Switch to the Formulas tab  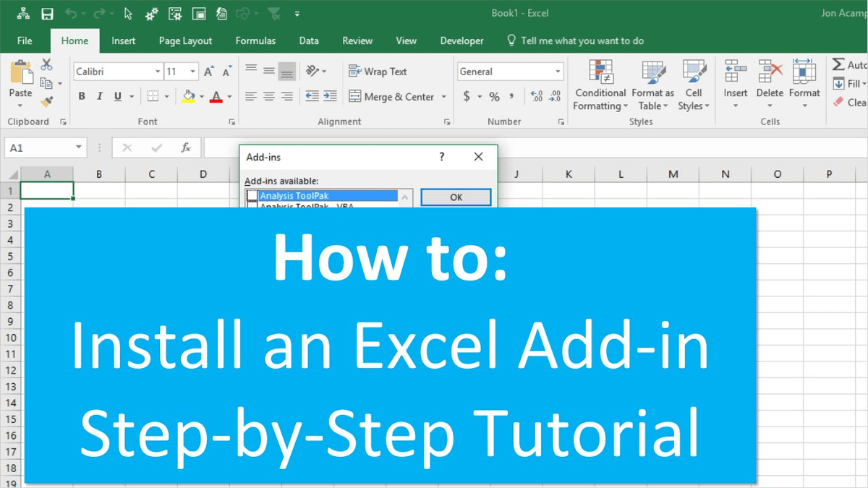pos(255,40)
